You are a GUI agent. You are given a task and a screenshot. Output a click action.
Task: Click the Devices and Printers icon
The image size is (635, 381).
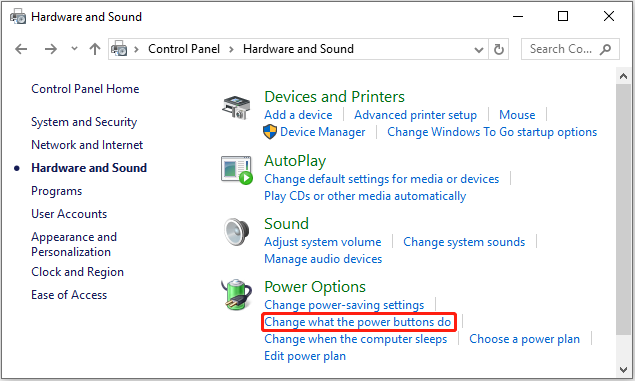[x=237, y=107]
